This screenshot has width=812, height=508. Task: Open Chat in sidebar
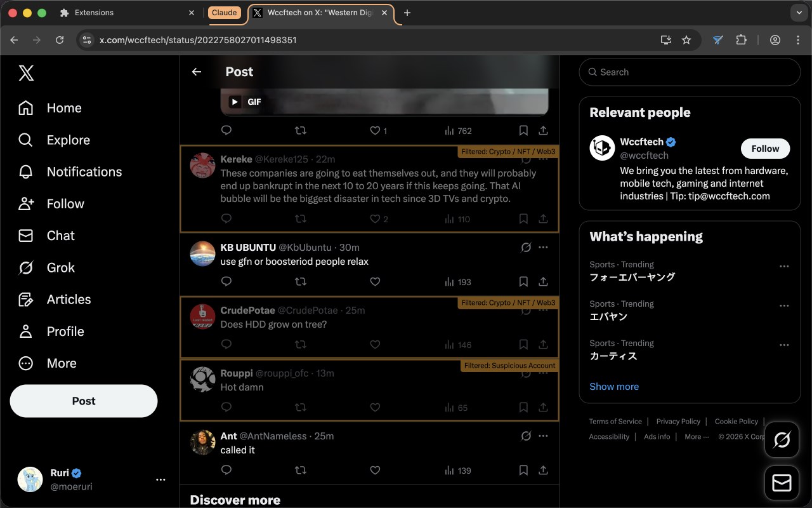[x=46, y=236]
